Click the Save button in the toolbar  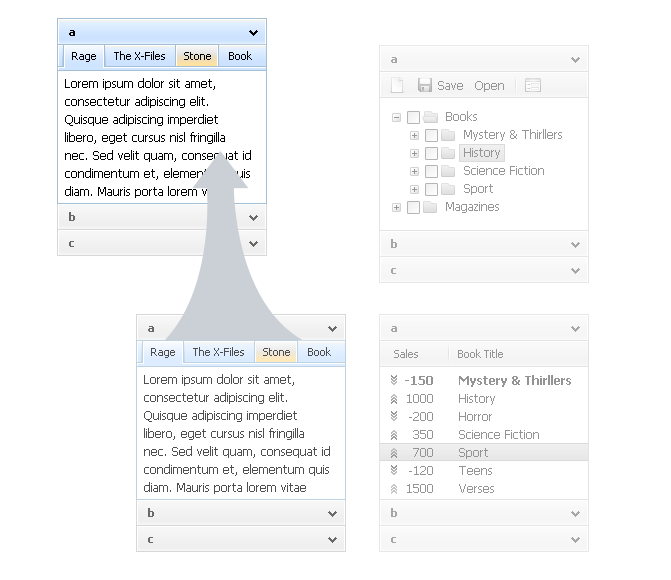coord(441,86)
